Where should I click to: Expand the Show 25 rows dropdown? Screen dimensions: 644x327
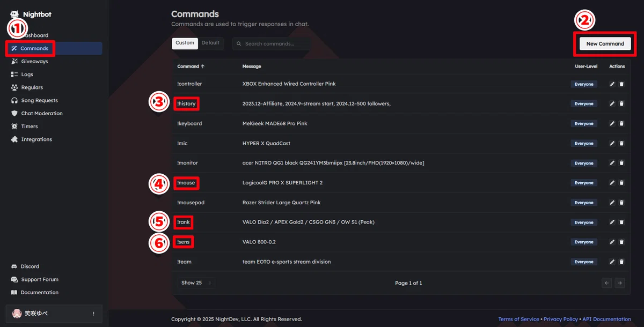[x=196, y=283]
